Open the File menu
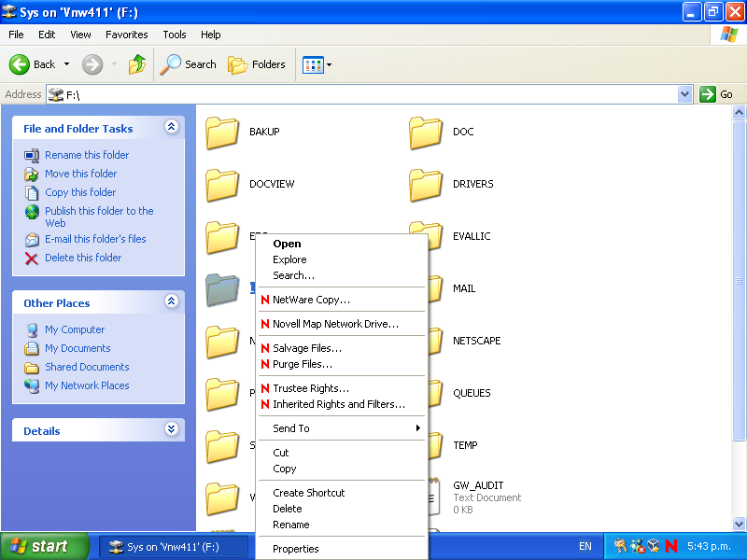The image size is (747, 560). click(16, 35)
